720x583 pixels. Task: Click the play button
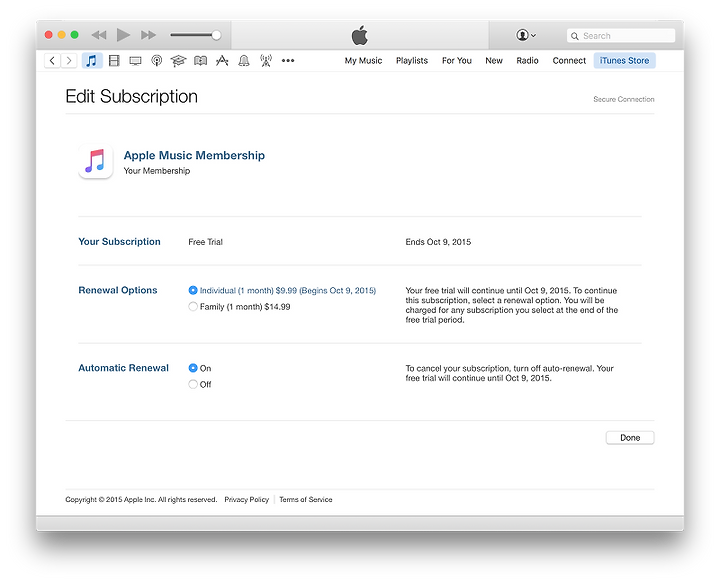click(123, 35)
